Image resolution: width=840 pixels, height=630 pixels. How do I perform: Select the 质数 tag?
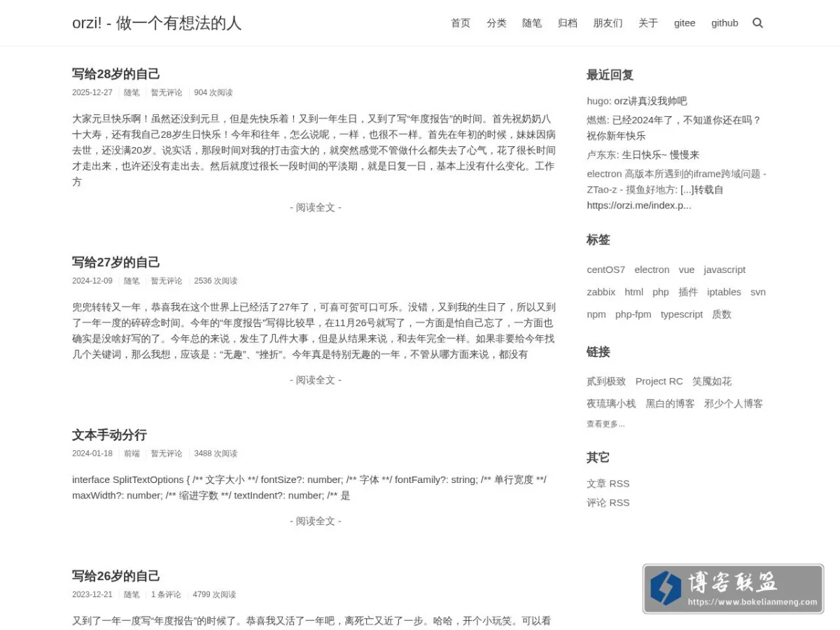point(722,314)
